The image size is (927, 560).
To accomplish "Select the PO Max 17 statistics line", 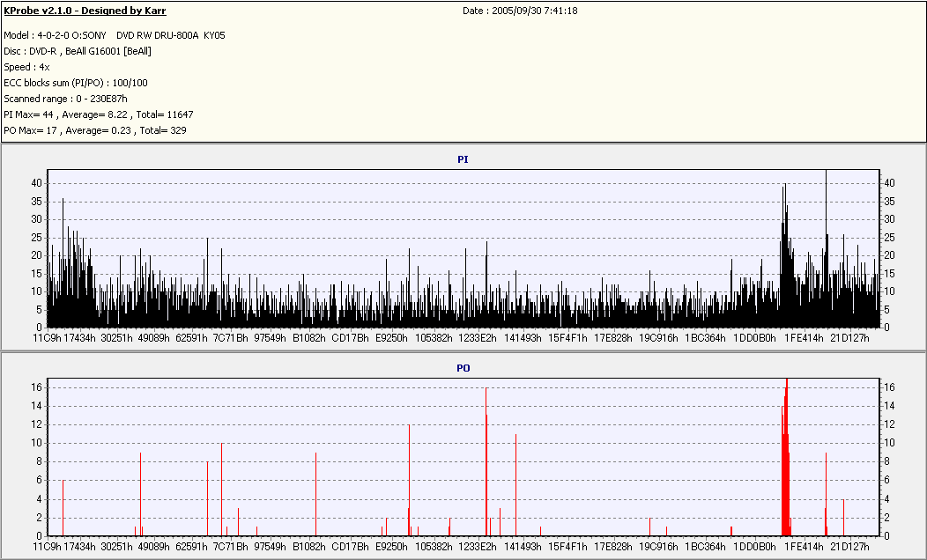I will (95, 130).
